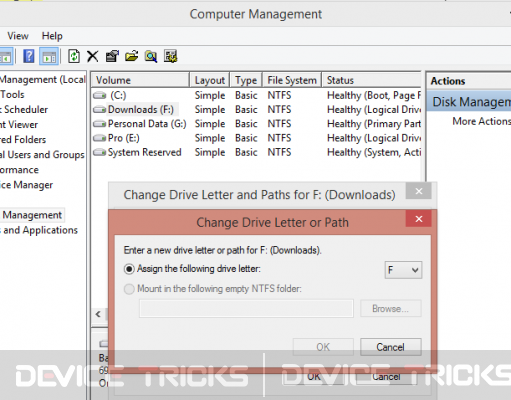The image size is (511, 400).
Task: Select Assign the following drive letter radio
Action: pos(129,269)
